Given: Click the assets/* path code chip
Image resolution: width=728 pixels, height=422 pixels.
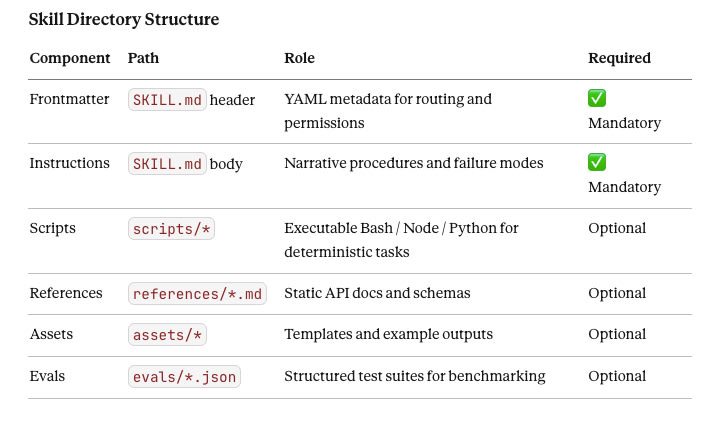Looking at the screenshot, I should (x=168, y=335).
